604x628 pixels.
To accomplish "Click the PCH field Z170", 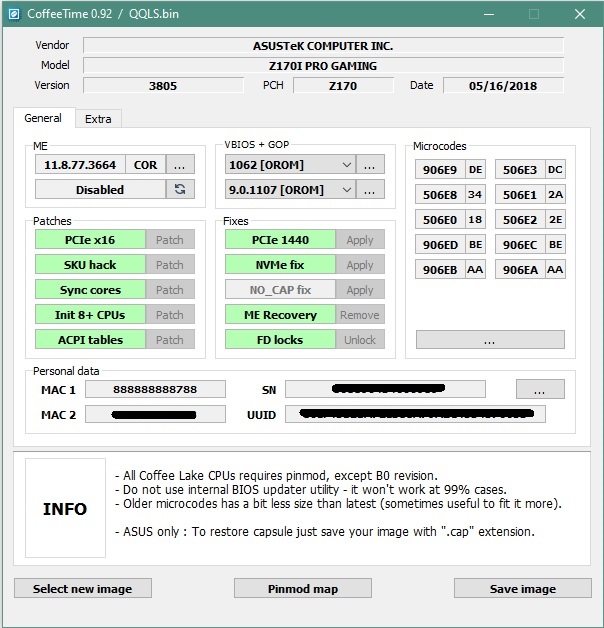I will (343, 85).
